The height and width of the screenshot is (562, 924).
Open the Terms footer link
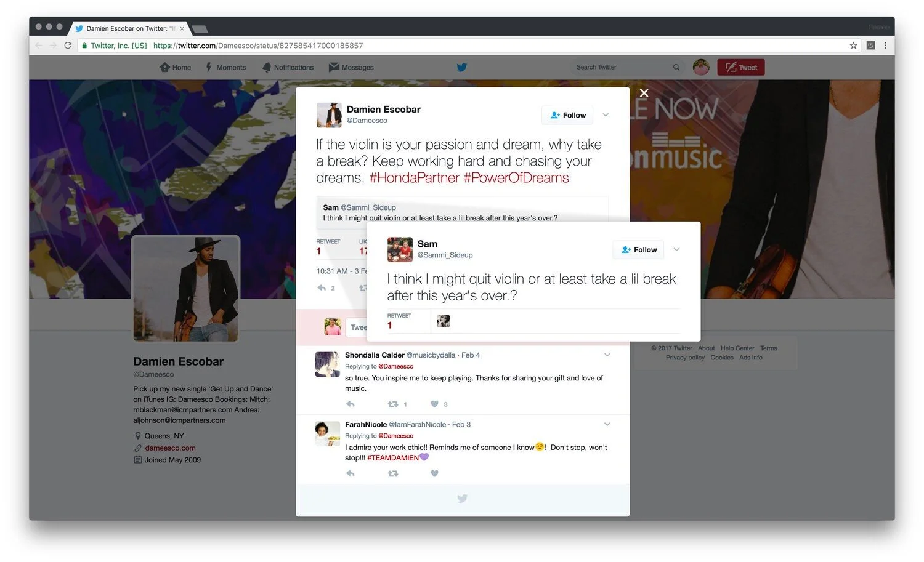pos(768,348)
